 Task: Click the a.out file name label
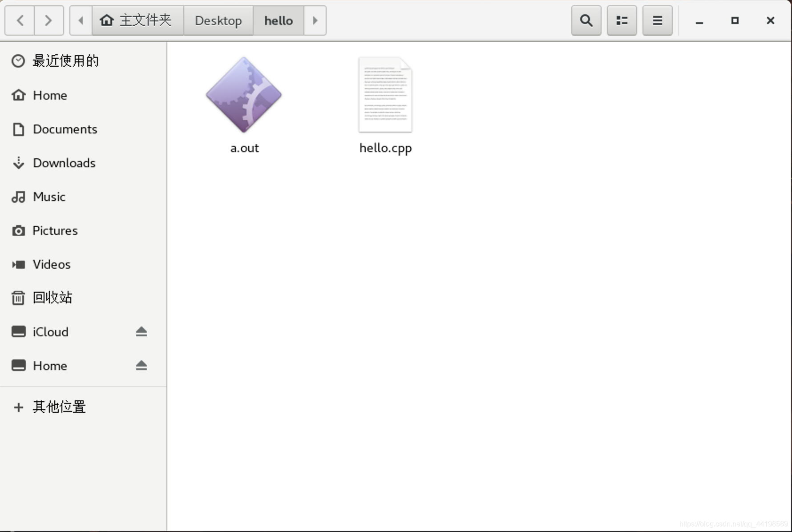click(x=244, y=148)
